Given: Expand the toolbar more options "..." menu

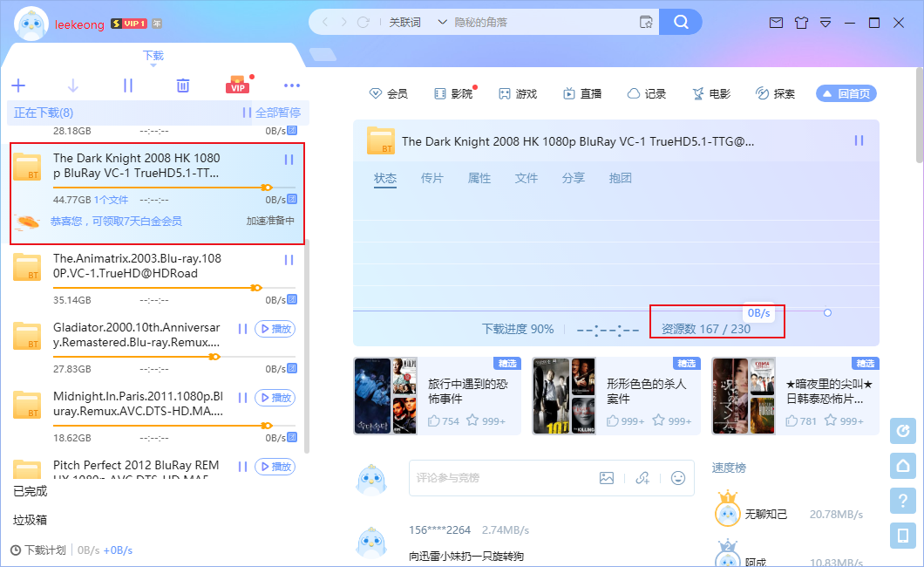Looking at the screenshot, I should 292,84.
